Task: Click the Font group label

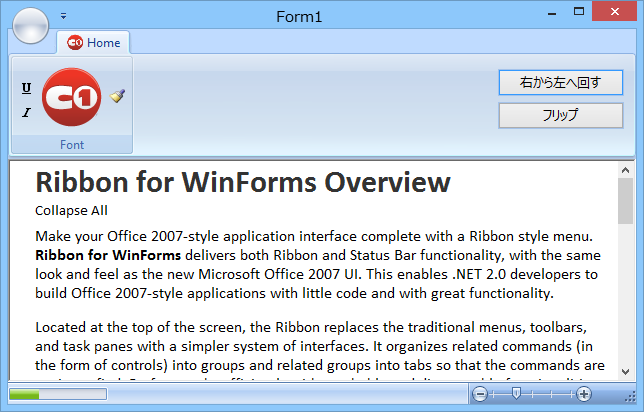Action: tap(72, 145)
